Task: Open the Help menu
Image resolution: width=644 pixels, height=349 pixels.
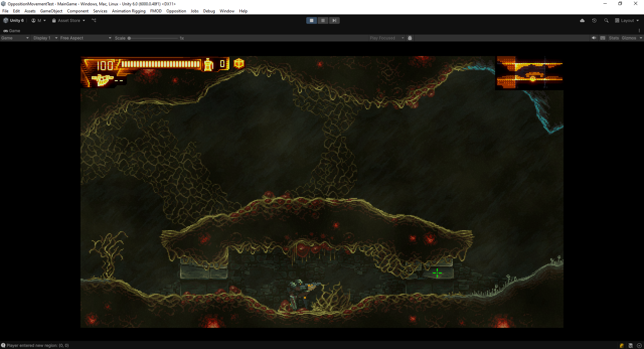Action: (243, 11)
